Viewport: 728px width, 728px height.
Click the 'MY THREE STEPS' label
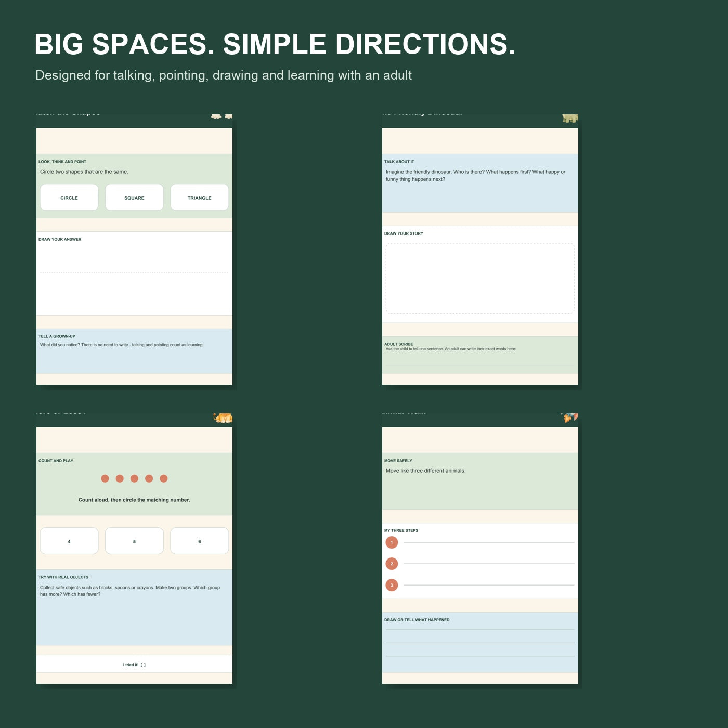click(x=401, y=530)
